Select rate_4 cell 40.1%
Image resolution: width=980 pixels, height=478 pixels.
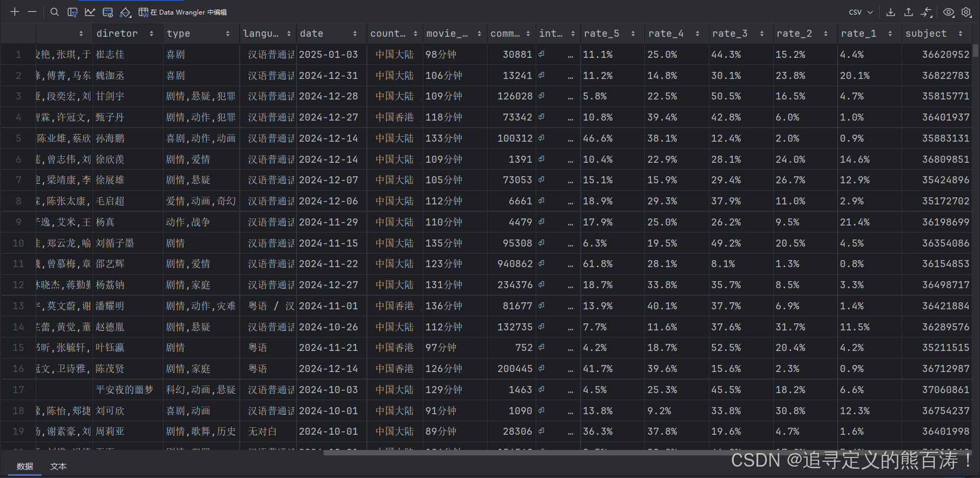pyautogui.click(x=677, y=306)
